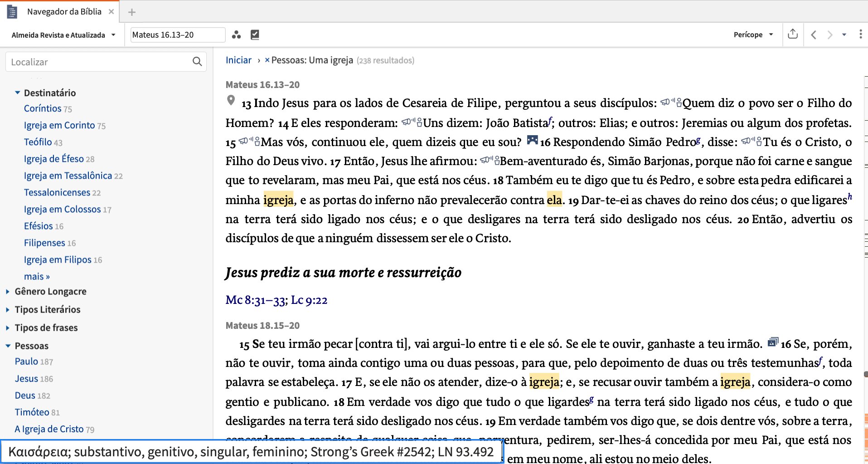Select Igreja em Corinto facet
The height and width of the screenshot is (464, 868).
[59, 125]
